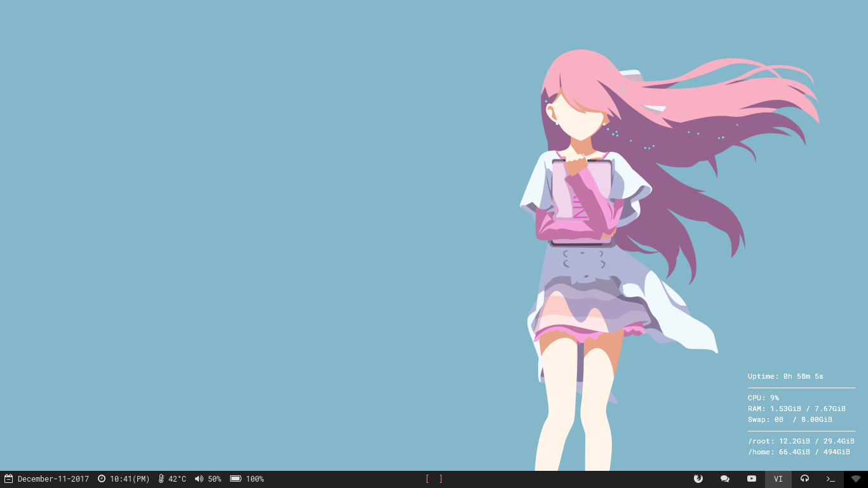Click the speaker volume icon
Viewport: 868px width, 488px height.
click(x=199, y=478)
